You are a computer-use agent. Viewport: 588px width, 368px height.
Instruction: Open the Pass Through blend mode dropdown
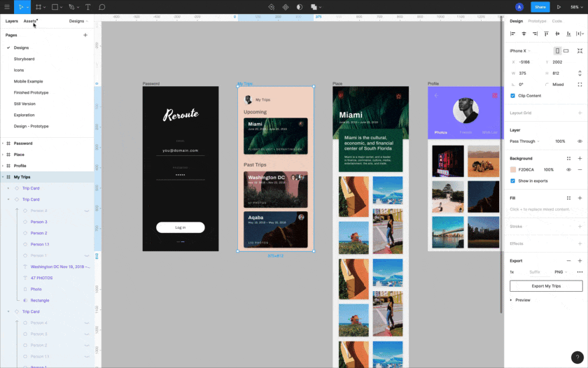[524, 141]
